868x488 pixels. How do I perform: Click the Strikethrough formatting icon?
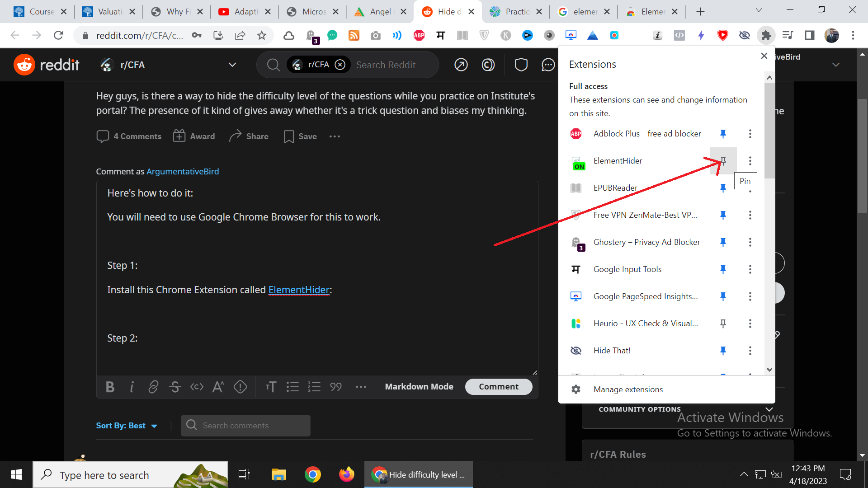tap(175, 387)
